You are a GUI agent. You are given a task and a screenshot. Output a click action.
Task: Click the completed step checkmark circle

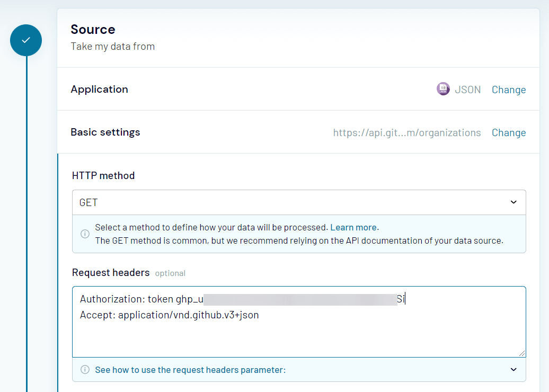pos(26,40)
